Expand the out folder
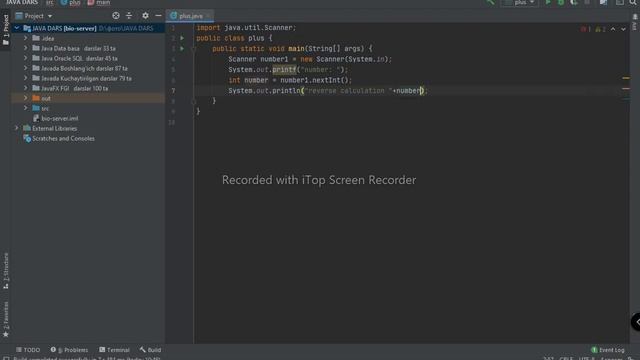This screenshot has height=360, width=640. (x=25, y=98)
